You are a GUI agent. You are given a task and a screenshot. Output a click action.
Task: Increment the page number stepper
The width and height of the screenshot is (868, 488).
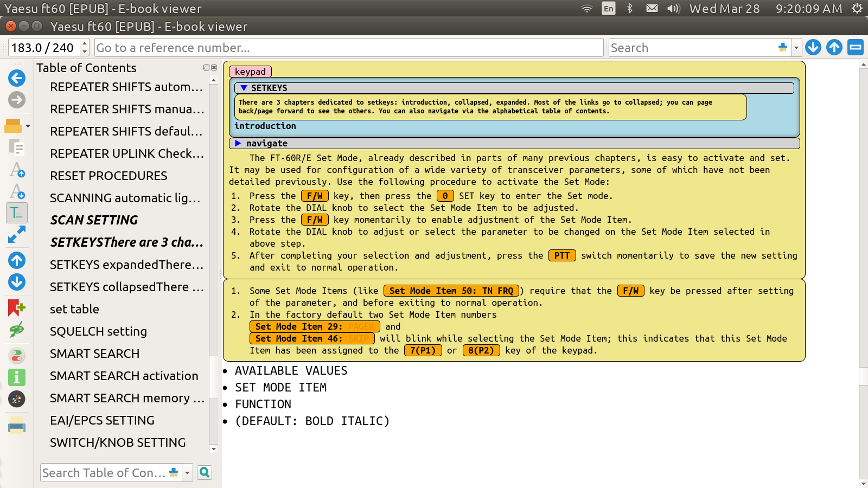point(85,43)
